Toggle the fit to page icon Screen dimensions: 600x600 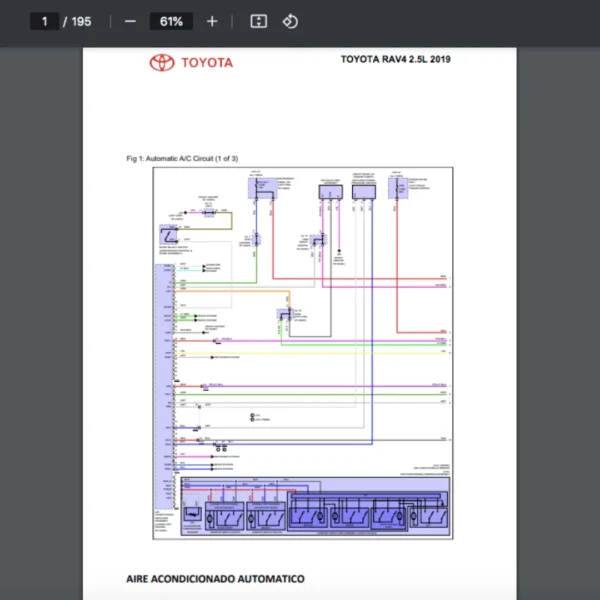(x=258, y=21)
